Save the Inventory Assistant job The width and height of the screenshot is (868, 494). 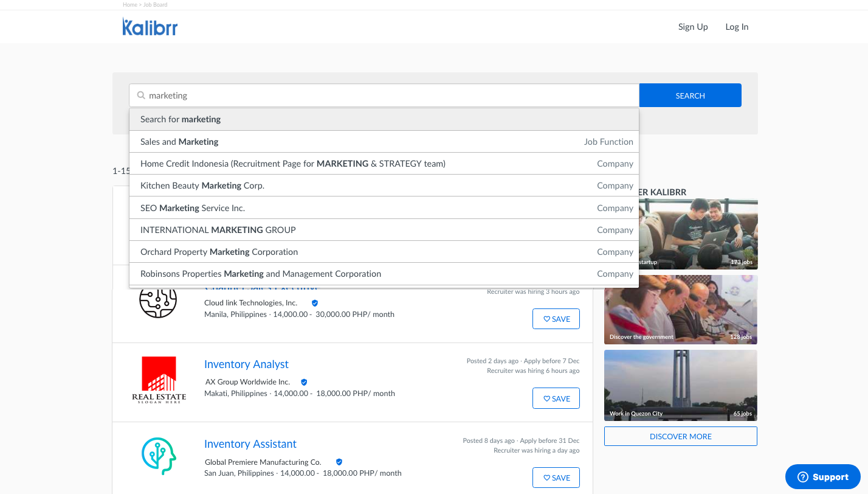coord(556,478)
